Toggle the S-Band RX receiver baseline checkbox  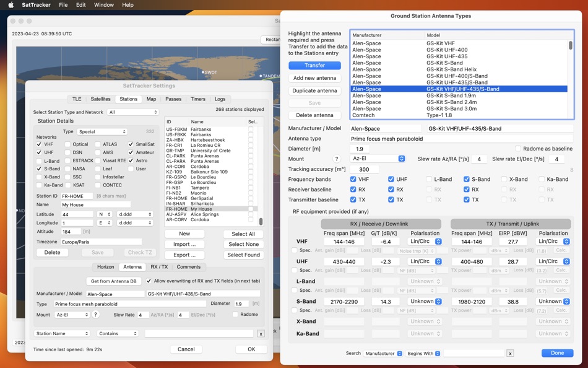point(467,190)
